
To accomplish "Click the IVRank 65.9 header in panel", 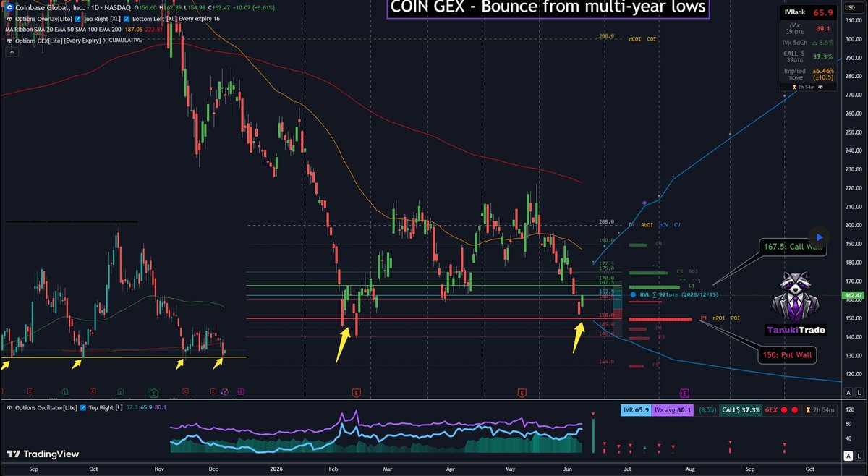I will [809, 13].
